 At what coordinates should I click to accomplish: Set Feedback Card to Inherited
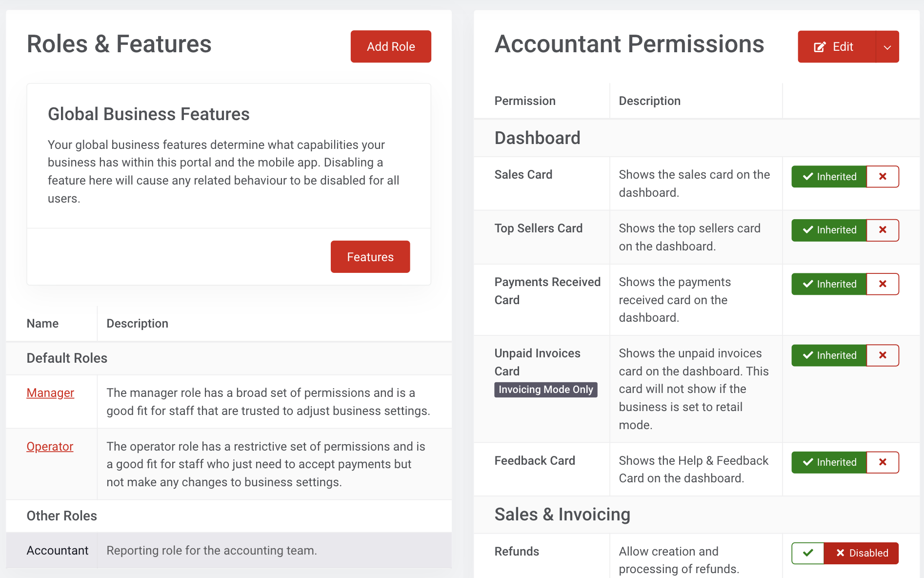(x=829, y=462)
